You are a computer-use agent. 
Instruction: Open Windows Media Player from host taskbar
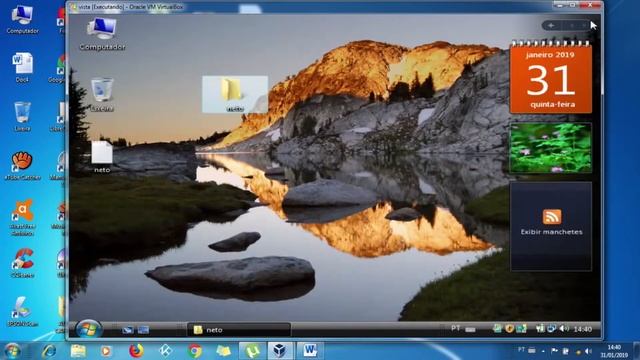(107, 351)
